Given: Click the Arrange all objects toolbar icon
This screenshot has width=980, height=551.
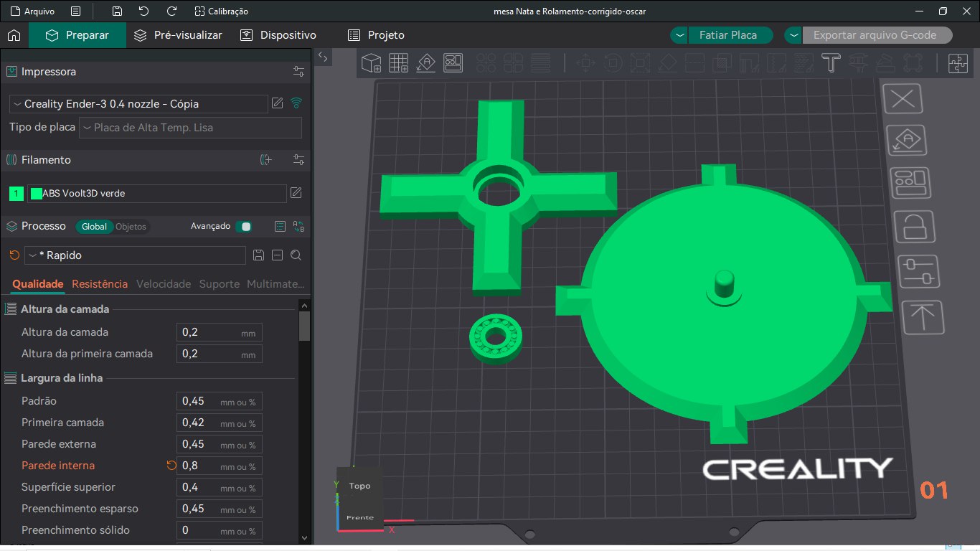Looking at the screenshot, I should tap(453, 63).
